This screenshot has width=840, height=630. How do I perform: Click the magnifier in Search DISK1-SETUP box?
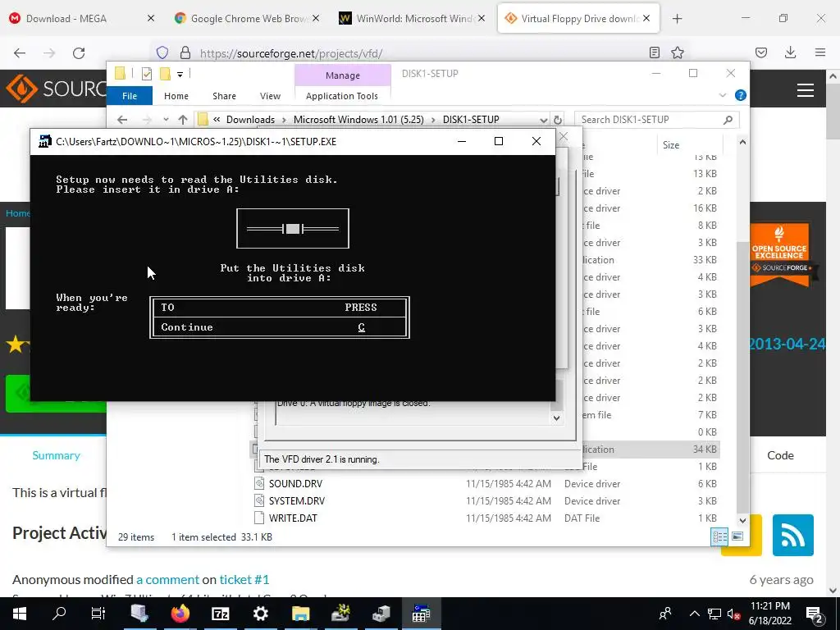click(x=728, y=120)
